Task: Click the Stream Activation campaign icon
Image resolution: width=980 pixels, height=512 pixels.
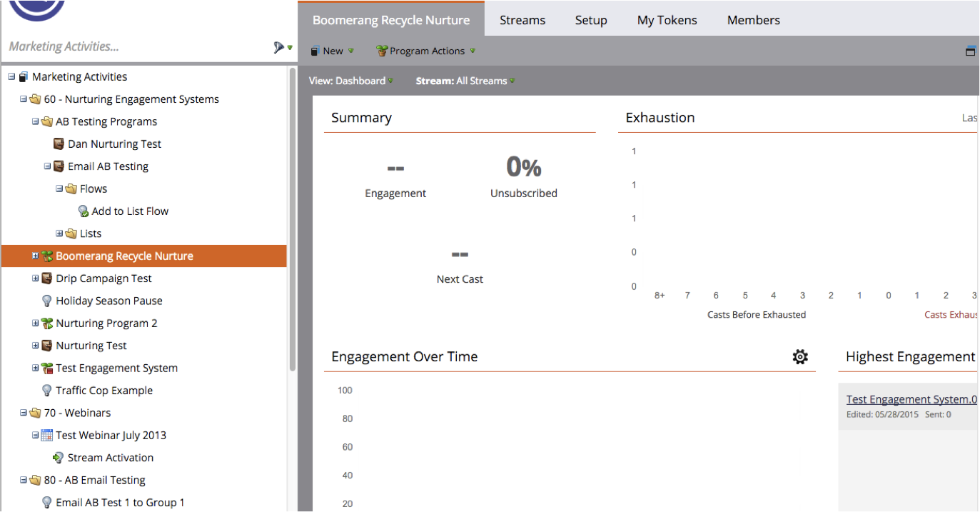Action: pos(59,458)
